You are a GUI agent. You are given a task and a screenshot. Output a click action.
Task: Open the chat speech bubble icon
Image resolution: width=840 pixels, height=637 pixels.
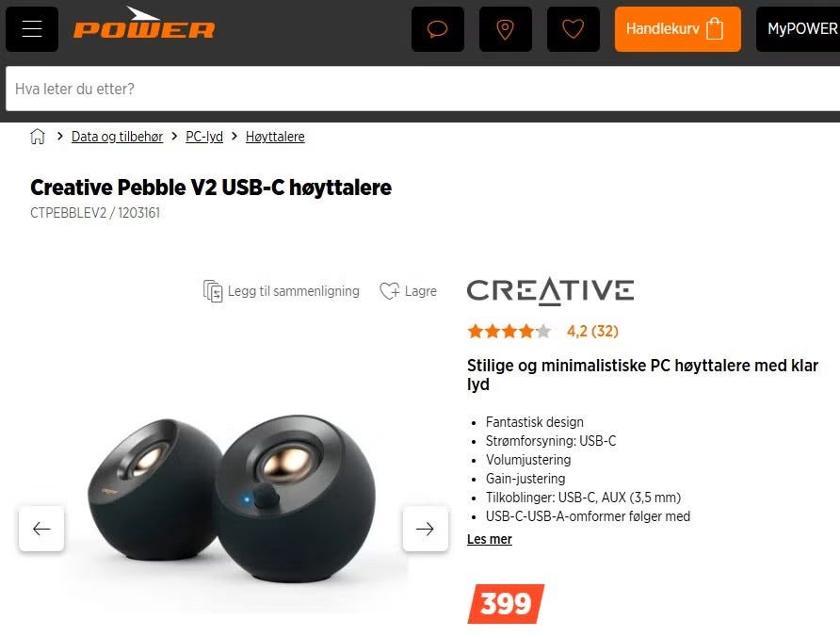click(x=438, y=29)
